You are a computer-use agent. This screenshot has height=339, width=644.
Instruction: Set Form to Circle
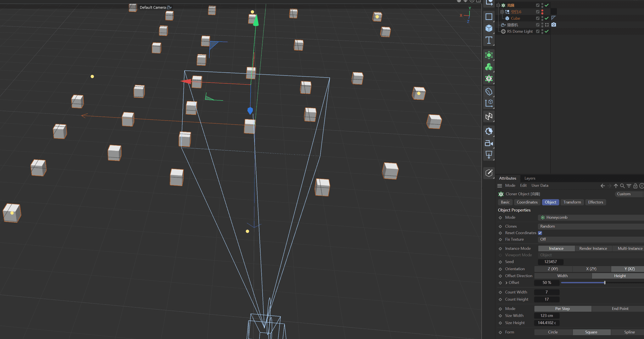[553, 332]
